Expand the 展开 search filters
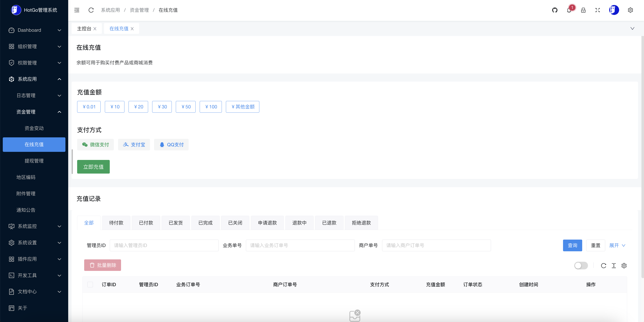Screen dimensions: 644x322 617,245
